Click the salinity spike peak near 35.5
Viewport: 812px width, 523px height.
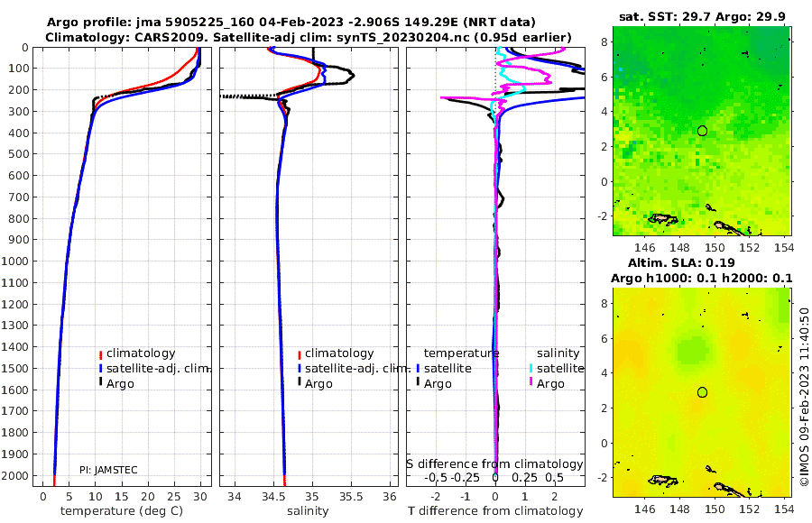pyautogui.click(x=352, y=75)
